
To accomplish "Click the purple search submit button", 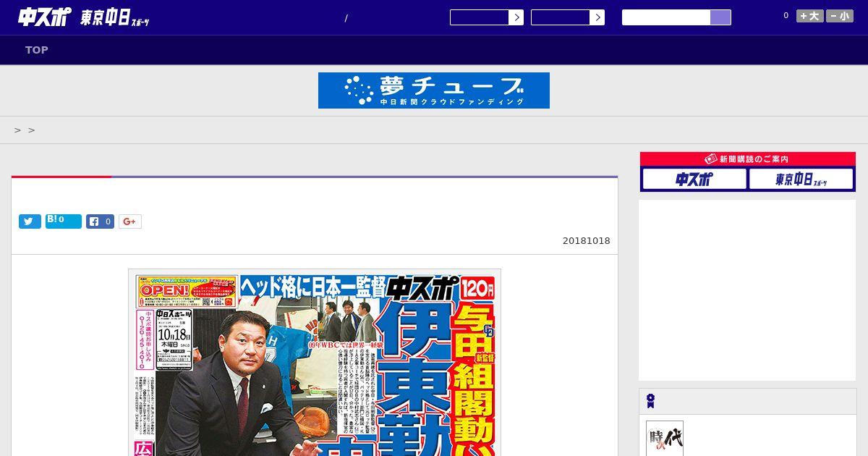I will coord(720,17).
